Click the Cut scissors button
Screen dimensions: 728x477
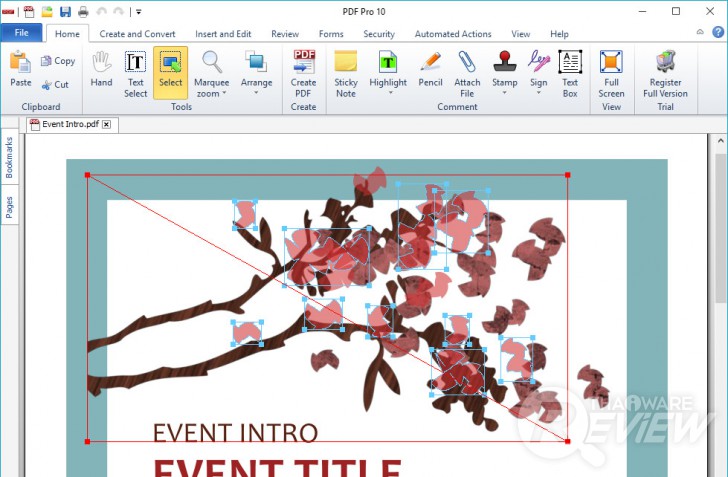coord(55,85)
